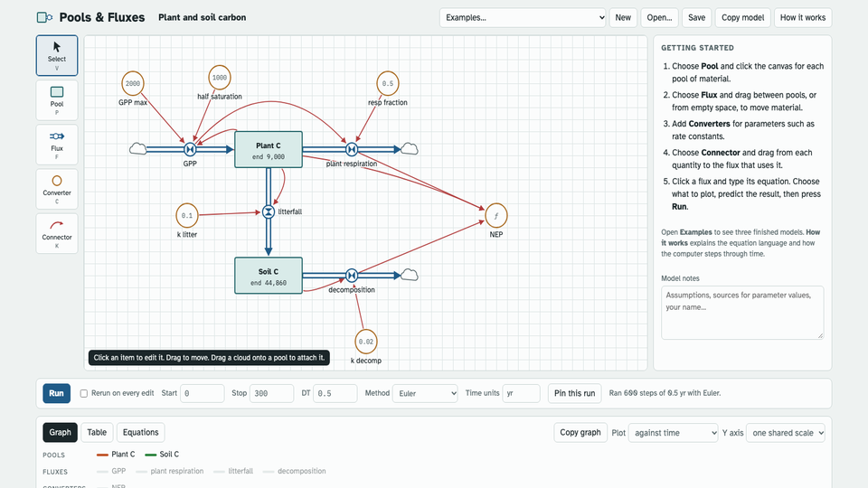Click Copy graph button
868x488 pixels.
(580, 433)
